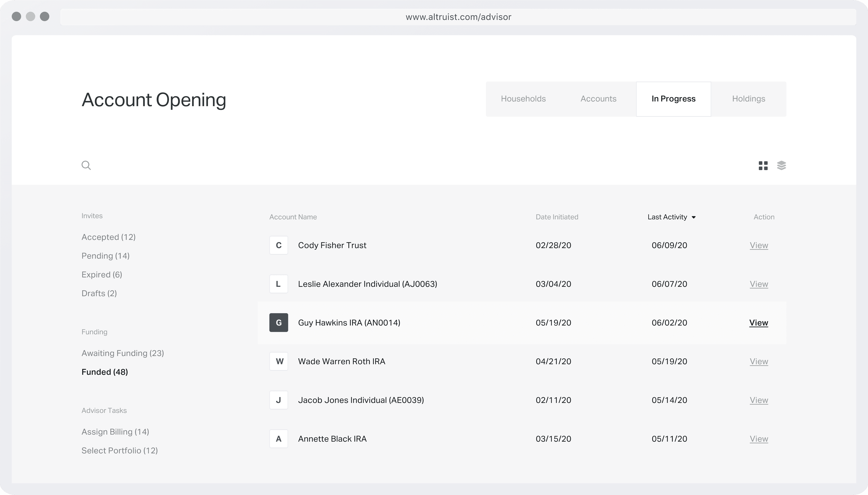
Task: Switch to grid view icon
Action: (763, 166)
